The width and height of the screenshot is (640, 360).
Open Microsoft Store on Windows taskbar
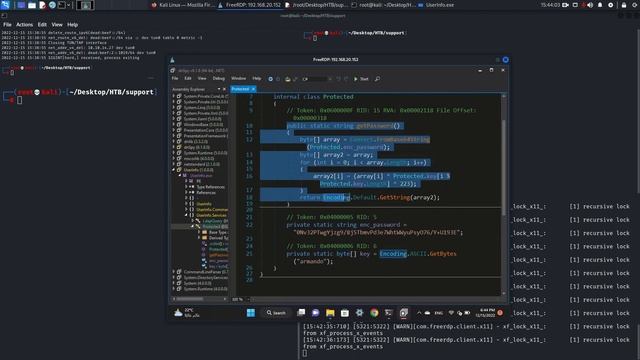(x=345, y=313)
